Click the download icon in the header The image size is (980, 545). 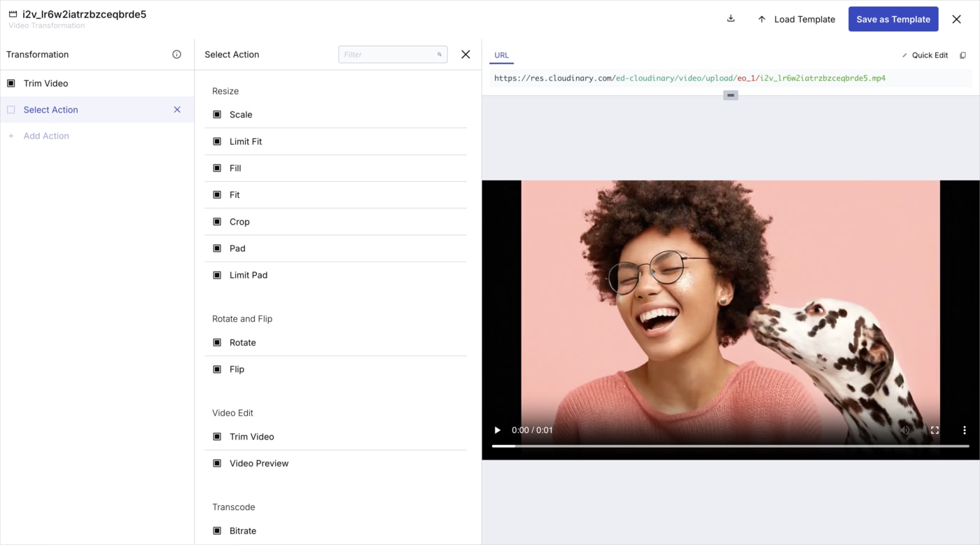tap(731, 19)
